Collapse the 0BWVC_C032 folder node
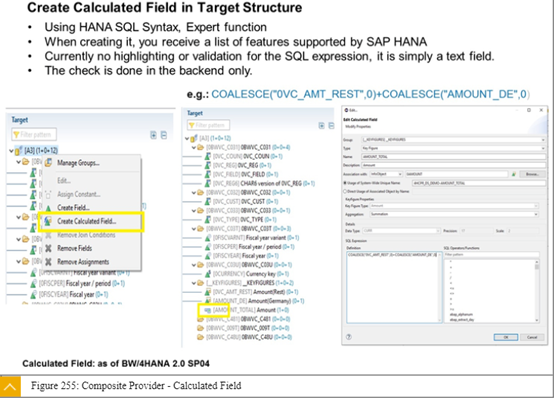Image resolution: width=554 pixels, height=398 pixels. [194, 193]
